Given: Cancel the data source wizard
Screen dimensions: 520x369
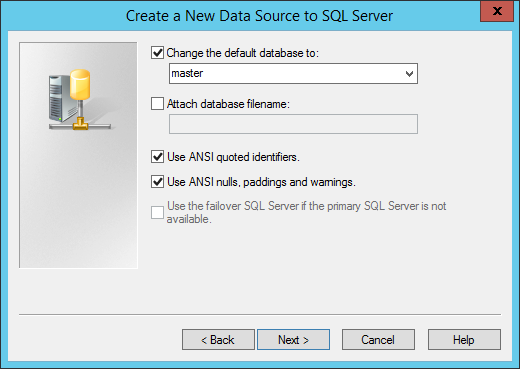Looking at the screenshot, I should (378, 340).
